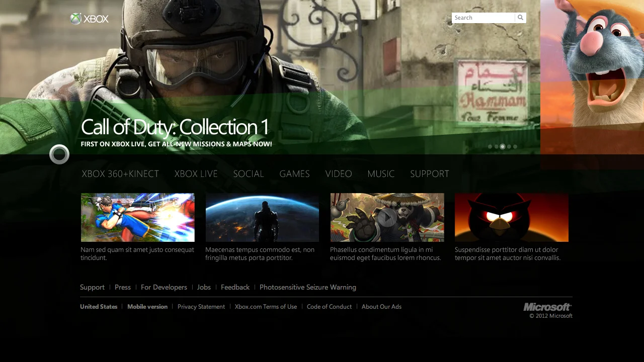Select the second carousel dot
Image resolution: width=644 pixels, height=362 pixels.
[496, 147]
